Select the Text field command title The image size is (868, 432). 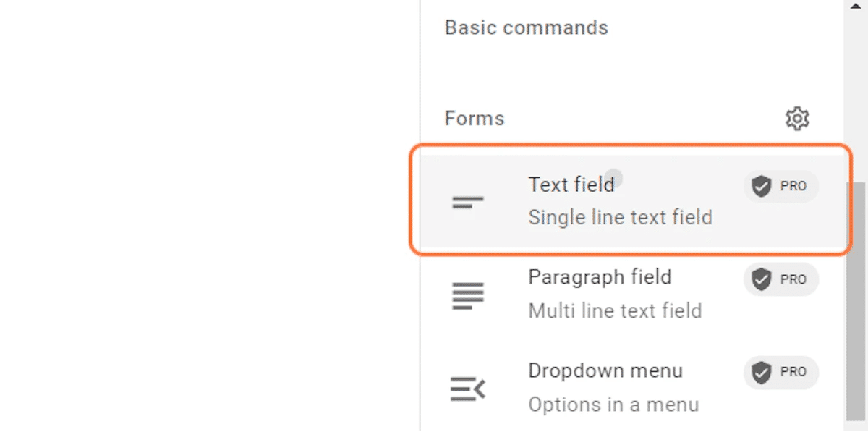point(571,185)
